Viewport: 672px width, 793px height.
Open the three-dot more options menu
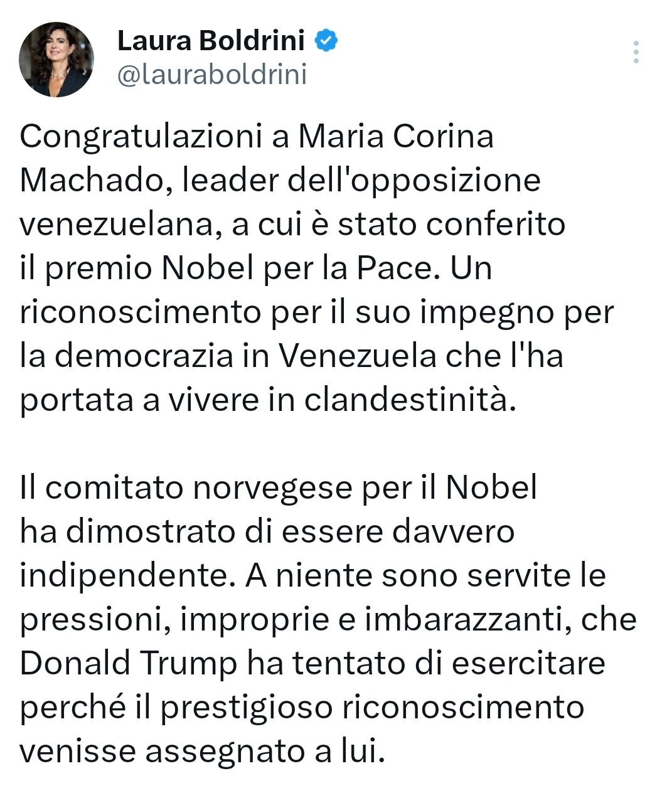(636, 53)
